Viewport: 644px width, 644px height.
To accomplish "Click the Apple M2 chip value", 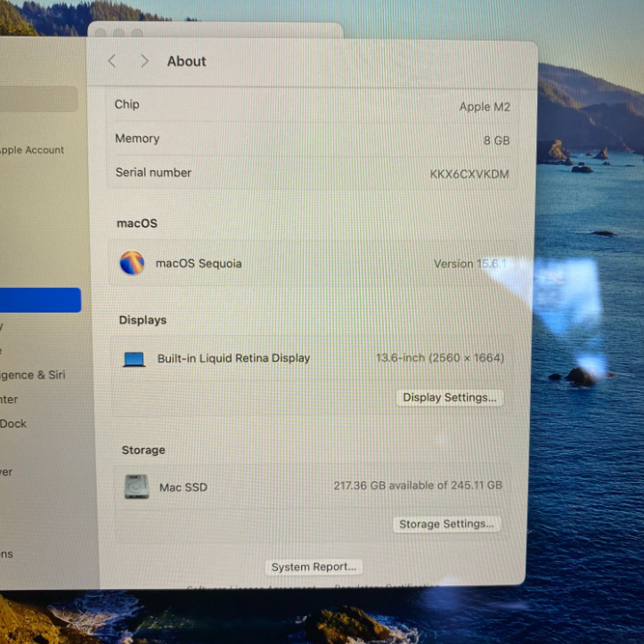I will [484, 107].
